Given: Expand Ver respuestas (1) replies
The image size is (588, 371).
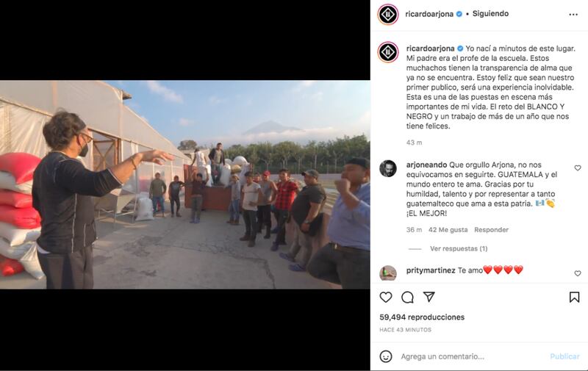Looking at the screenshot, I should click(458, 248).
